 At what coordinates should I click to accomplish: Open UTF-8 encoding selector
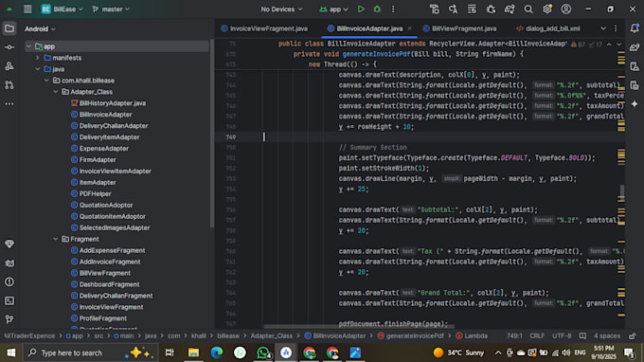point(562,336)
